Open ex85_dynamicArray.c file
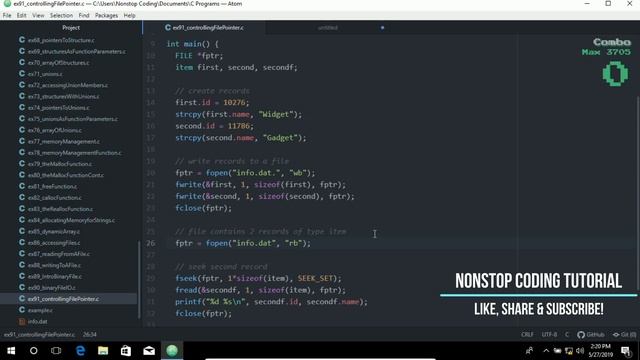Screen dimensions: 640x360 click(54, 231)
